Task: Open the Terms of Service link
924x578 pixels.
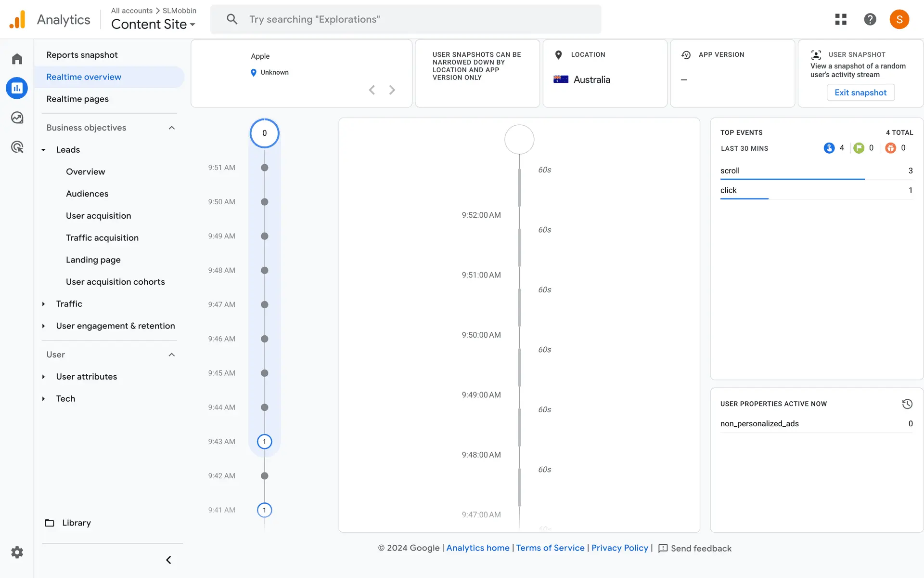Action: (x=550, y=548)
